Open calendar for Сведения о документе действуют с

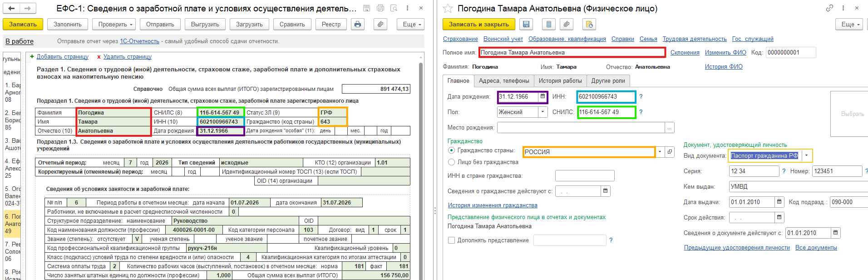pyautogui.click(x=836, y=233)
